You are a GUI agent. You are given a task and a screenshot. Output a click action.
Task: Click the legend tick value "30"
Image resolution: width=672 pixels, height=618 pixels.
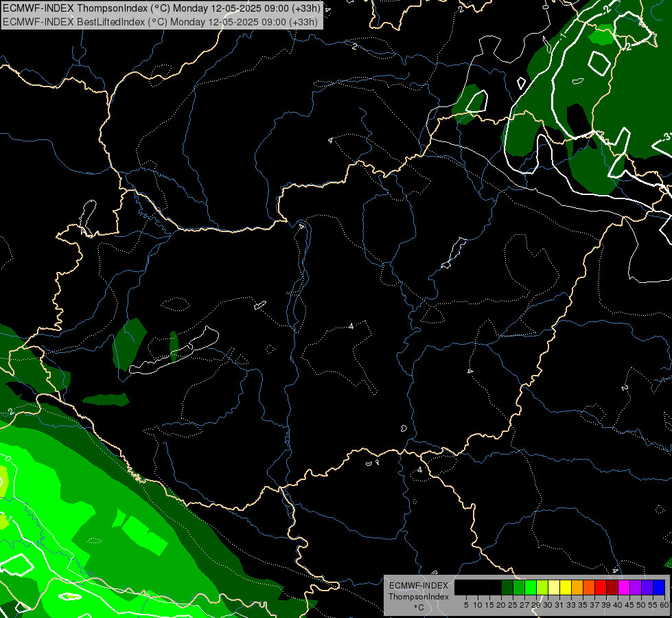[x=548, y=605]
